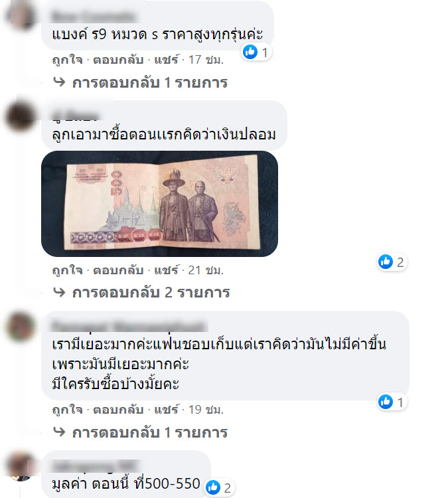448x498 pixels.
Task: Open the third commenter's profile picture
Action: pyautogui.click(x=20, y=326)
